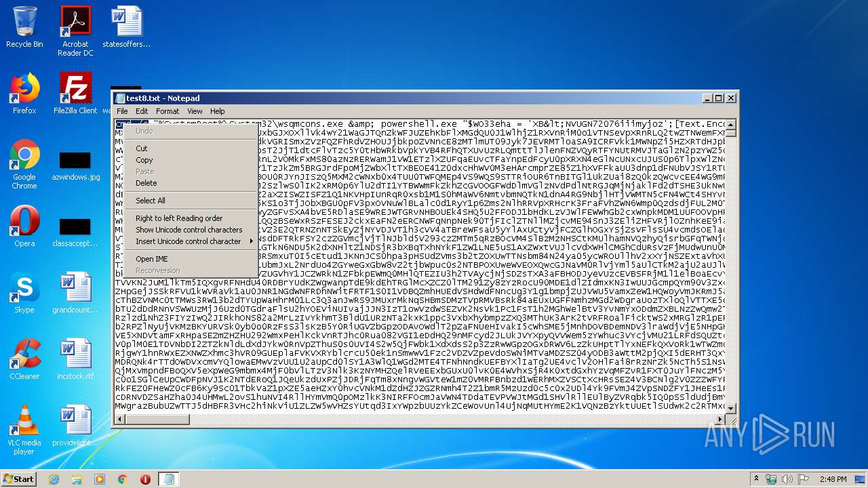Open the Opera desktop shortcut
The width and height of the screenshot is (868, 488).
point(24,226)
